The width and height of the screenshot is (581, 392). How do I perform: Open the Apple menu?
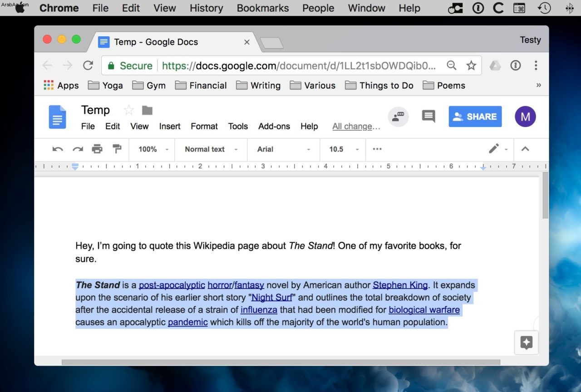20,8
